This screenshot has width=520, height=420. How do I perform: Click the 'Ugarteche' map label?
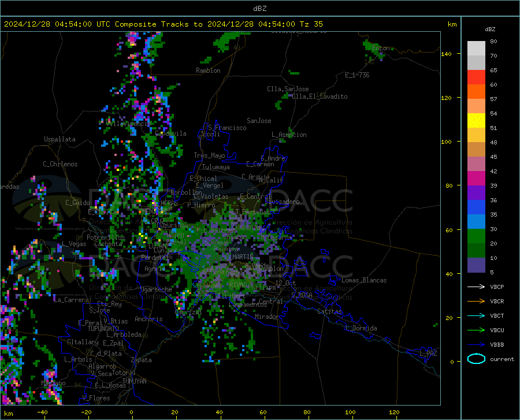pyautogui.click(x=156, y=289)
